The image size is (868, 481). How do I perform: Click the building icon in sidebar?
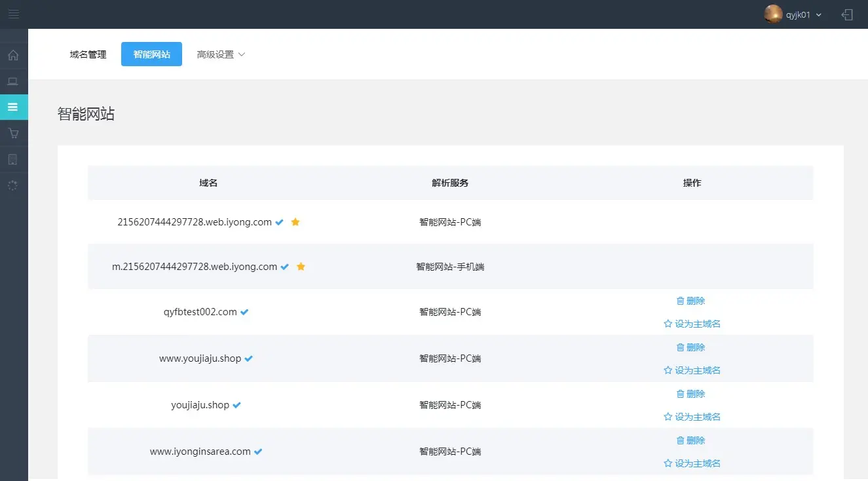tap(13, 159)
